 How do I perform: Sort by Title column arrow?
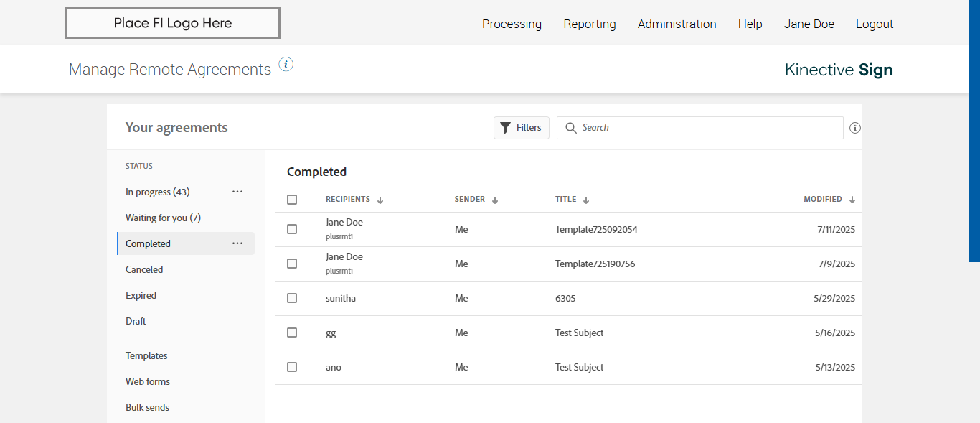click(586, 200)
